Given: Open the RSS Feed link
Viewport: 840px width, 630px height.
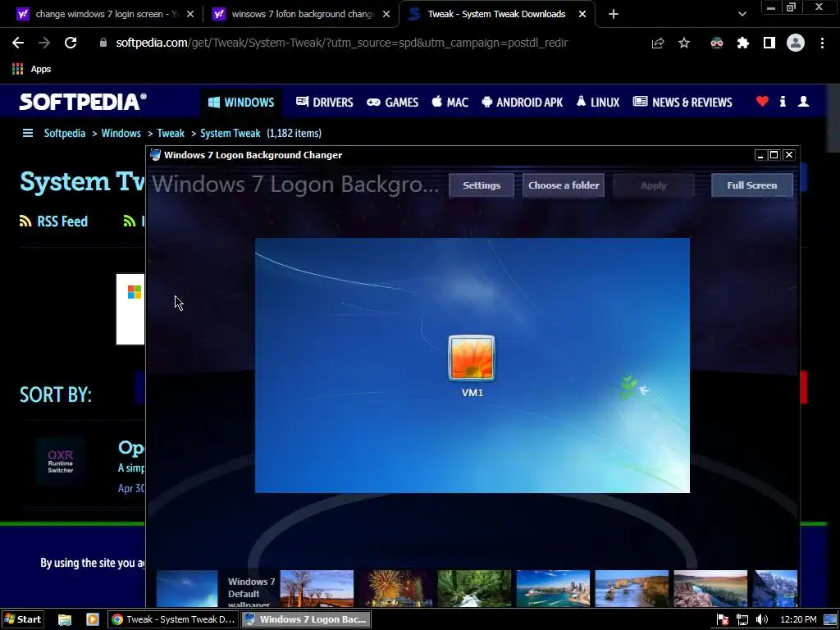Looking at the screenshot, I should click(x=53, y=221).
